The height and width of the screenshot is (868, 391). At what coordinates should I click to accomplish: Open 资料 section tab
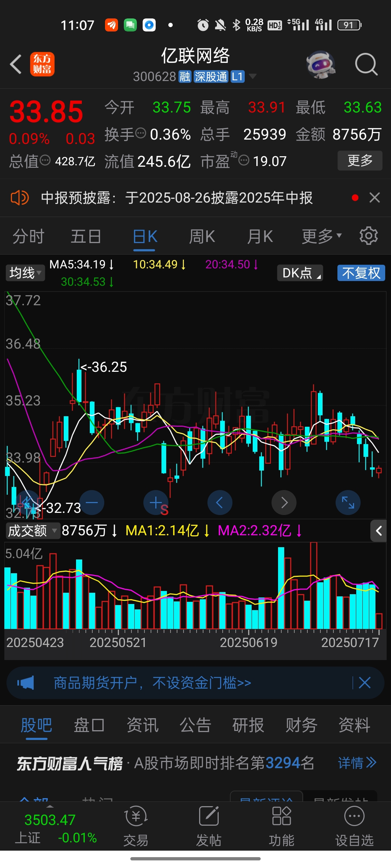[354, 726]
